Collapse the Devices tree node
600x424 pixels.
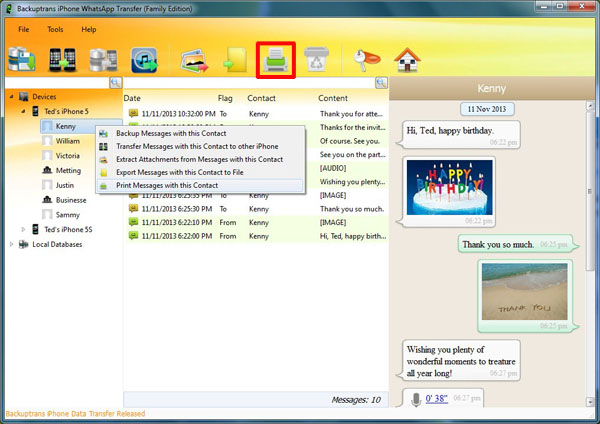11,96
